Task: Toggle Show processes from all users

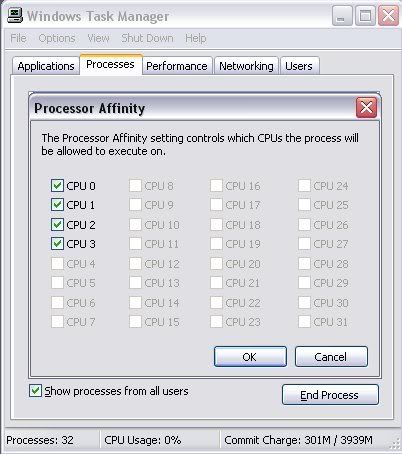Action: click(35, 391)
